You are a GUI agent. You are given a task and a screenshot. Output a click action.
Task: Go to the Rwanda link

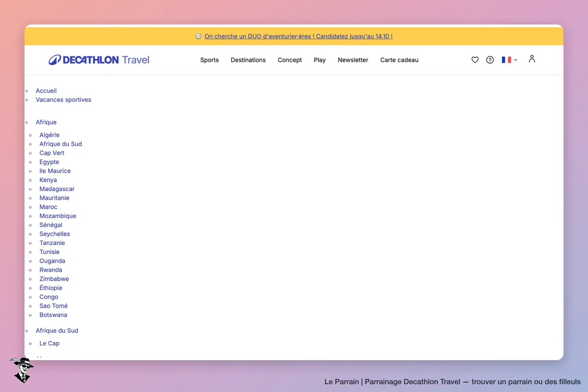click(51, 270)
